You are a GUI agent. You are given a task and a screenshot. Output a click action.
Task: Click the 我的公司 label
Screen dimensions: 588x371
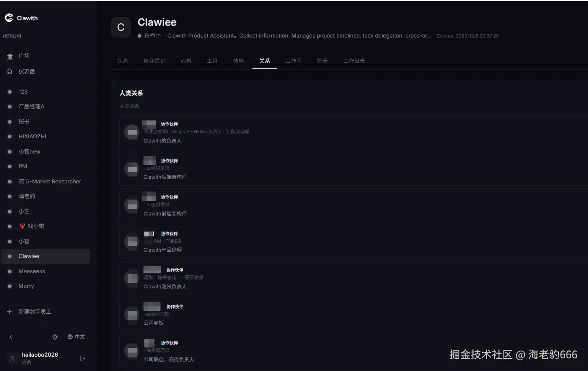[12, 36]
